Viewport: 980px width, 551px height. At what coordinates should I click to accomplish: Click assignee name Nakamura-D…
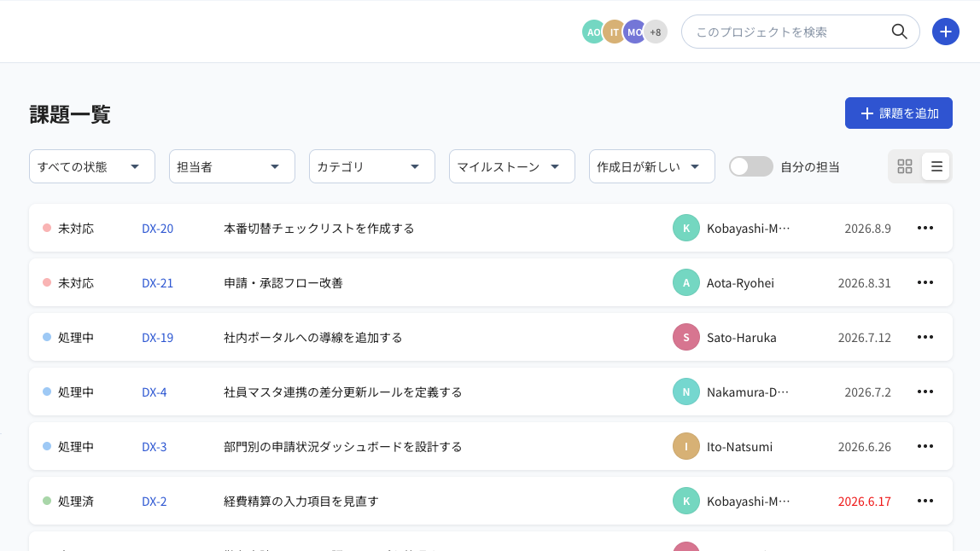tap(748, 392)
